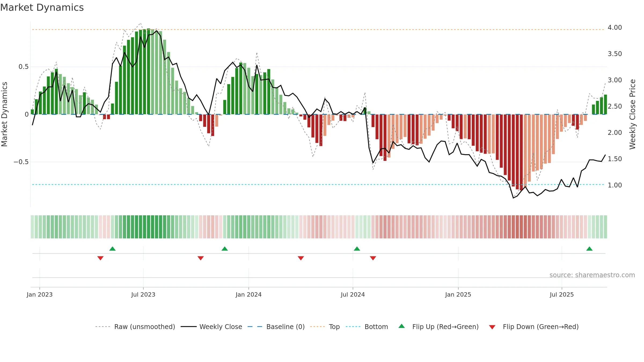Click the −0.5 left axis label

[21, 162]
